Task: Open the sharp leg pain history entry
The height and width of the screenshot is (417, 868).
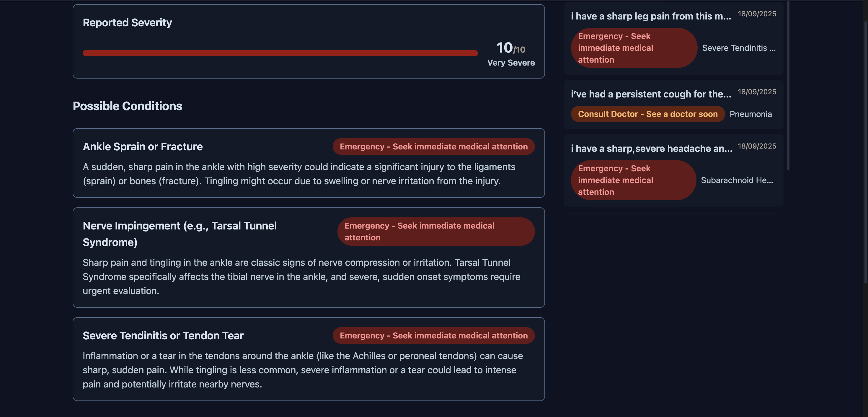Action: [651, 16]
